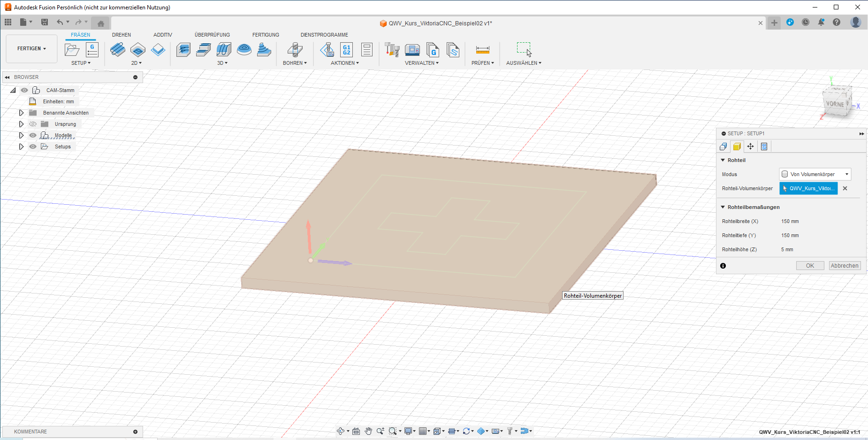The width and height of the screenshot is (868, 440).
Task: Open the ÜBERPRÜFUNG ribbon tab
Action: 212,35
